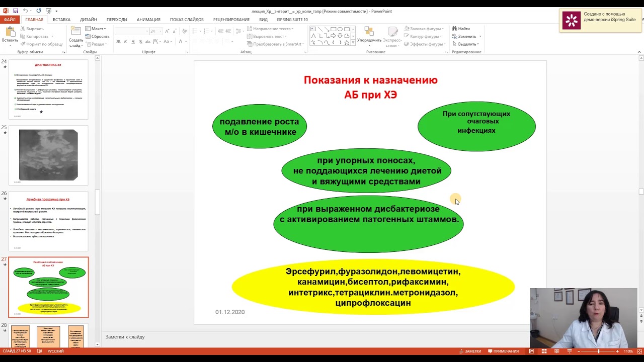Open the ISPRING SUITE 10 tab

(x=292, y=20)
